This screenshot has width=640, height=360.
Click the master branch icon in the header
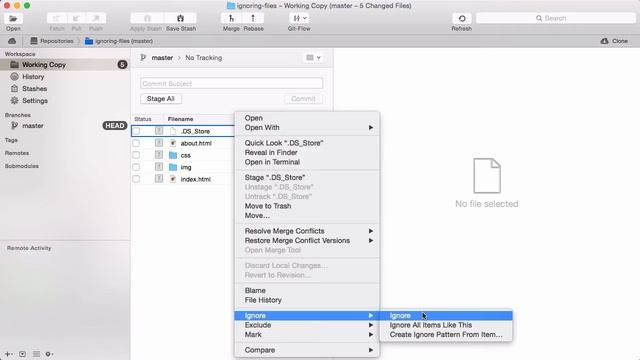click(143, 58)
